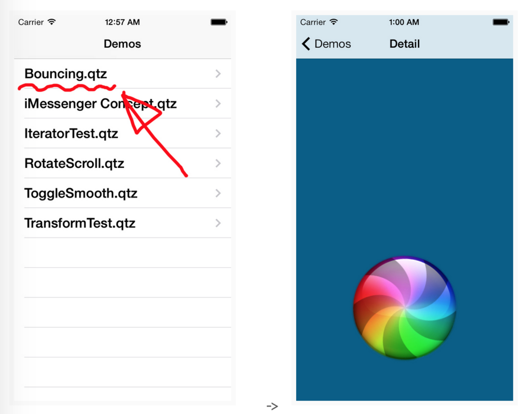Click the 1:00 AM clock in the status bar

[404, 22]
